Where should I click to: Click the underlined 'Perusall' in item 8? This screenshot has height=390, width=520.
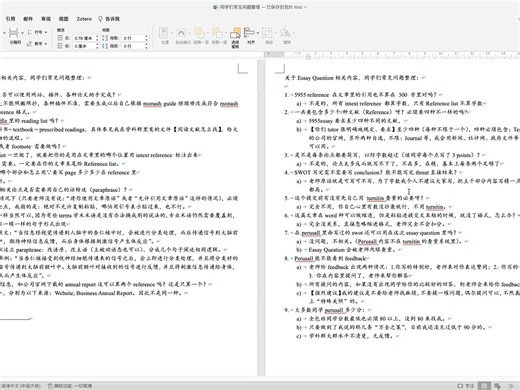303,258
